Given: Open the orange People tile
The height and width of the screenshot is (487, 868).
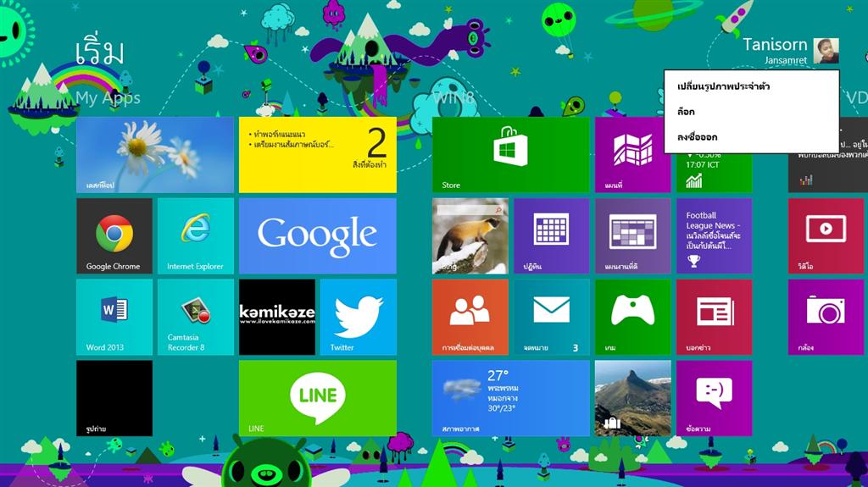Looking at the screenshot, I should tap(470, 317).
